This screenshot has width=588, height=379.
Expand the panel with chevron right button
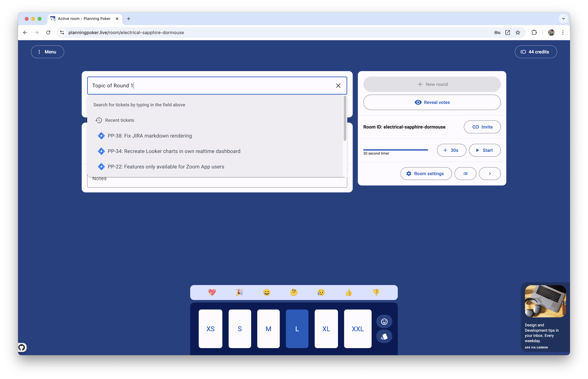(490, 174)
